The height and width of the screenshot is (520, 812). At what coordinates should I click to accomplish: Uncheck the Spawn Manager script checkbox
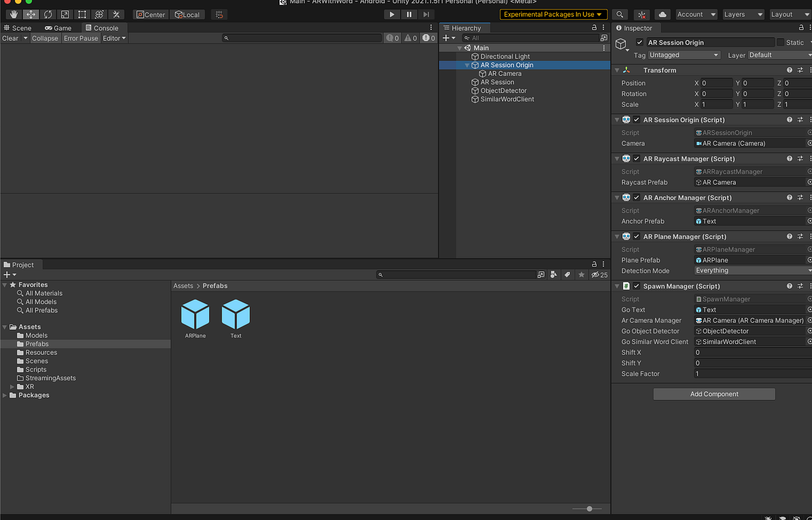[x=636, y=286]
